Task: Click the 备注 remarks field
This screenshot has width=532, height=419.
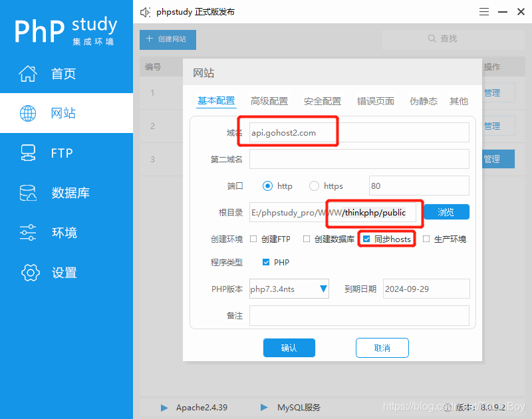Action: 359,315
